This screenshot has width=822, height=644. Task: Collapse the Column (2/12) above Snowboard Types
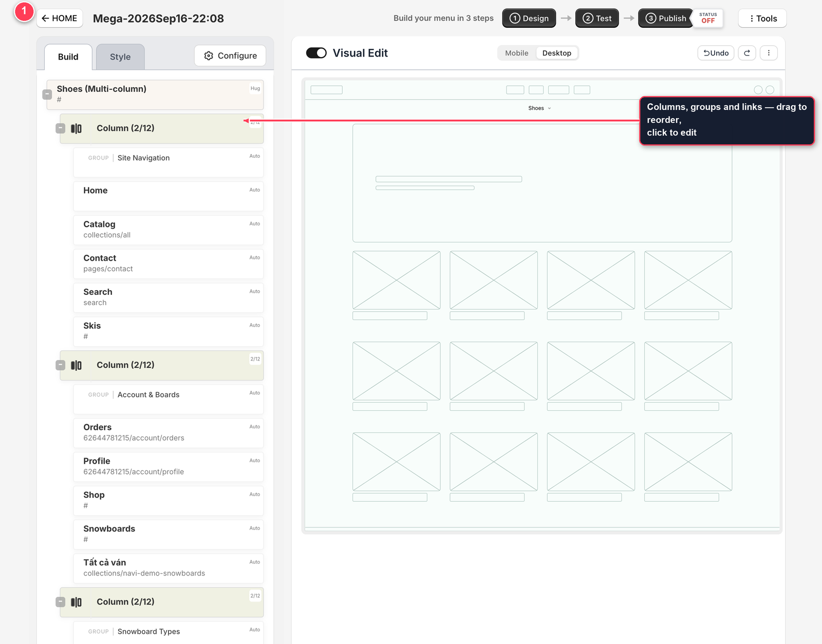point(61,602)
